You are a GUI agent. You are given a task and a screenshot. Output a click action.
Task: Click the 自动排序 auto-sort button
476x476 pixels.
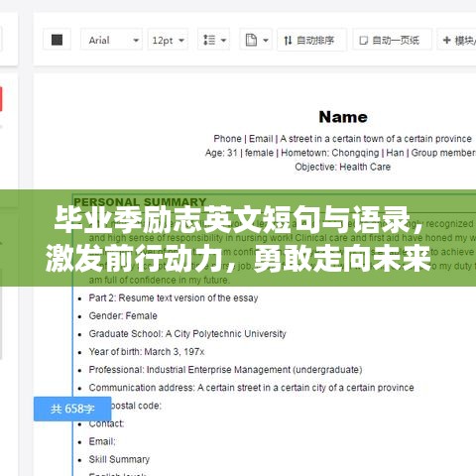point(311,40)
